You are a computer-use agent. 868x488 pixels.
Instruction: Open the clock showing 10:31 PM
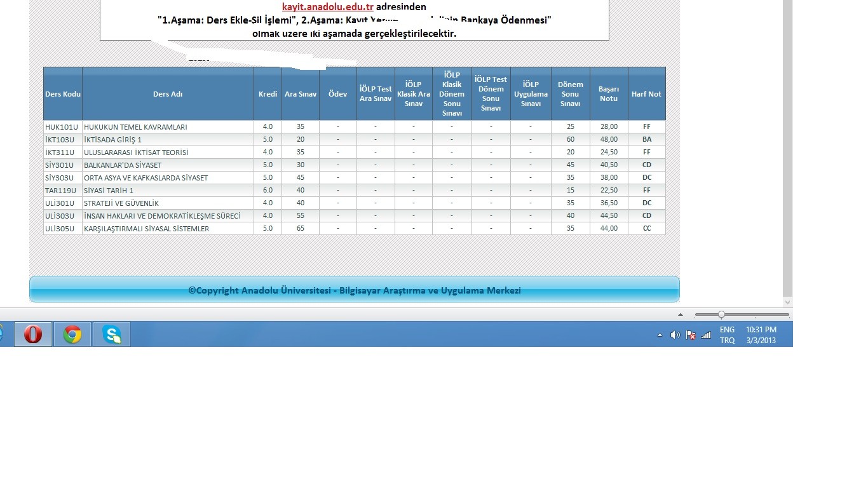[x=761, y=335]
